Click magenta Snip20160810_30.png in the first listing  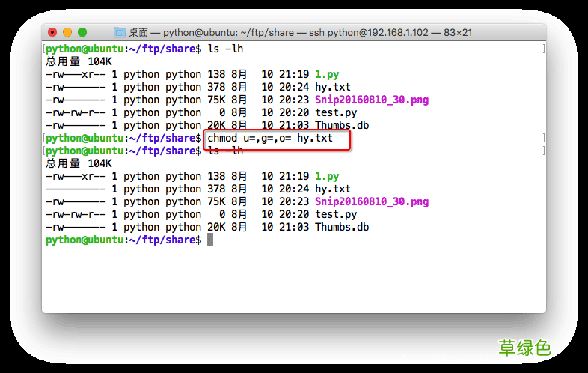tap(371, 100)
